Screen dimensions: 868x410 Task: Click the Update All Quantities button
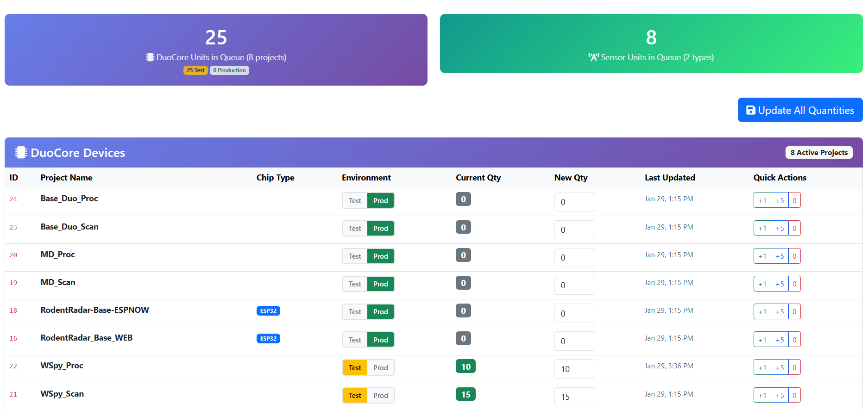(x=800, y=110)
